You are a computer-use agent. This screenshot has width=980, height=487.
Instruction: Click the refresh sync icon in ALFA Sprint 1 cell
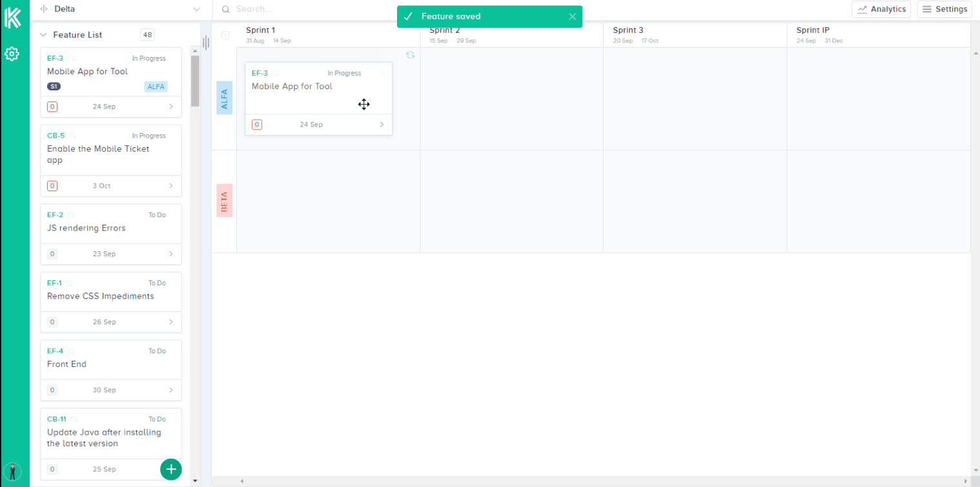(410, 55)
